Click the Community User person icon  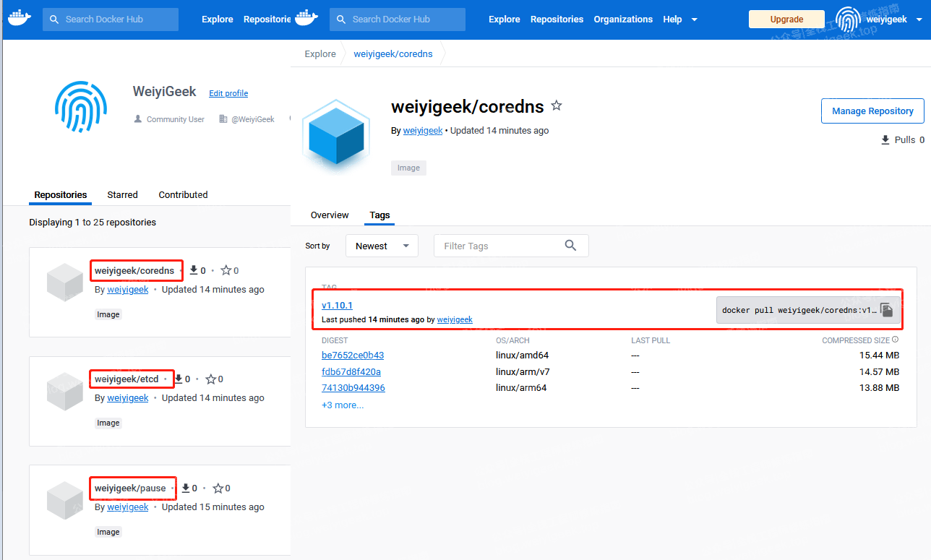(x=137, y=119)
